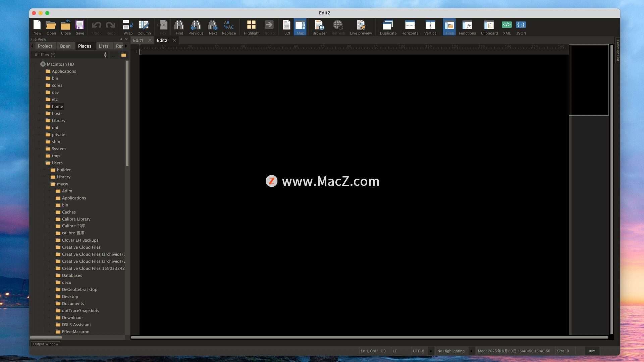This screenshot has width=644, height=362.
Task: Open the No Highlighting syntax dropdown
Action: [455, 351]
